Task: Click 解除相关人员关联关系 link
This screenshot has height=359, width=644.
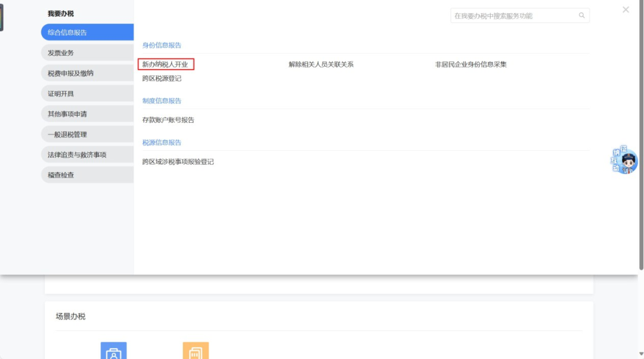Action: 321,64
